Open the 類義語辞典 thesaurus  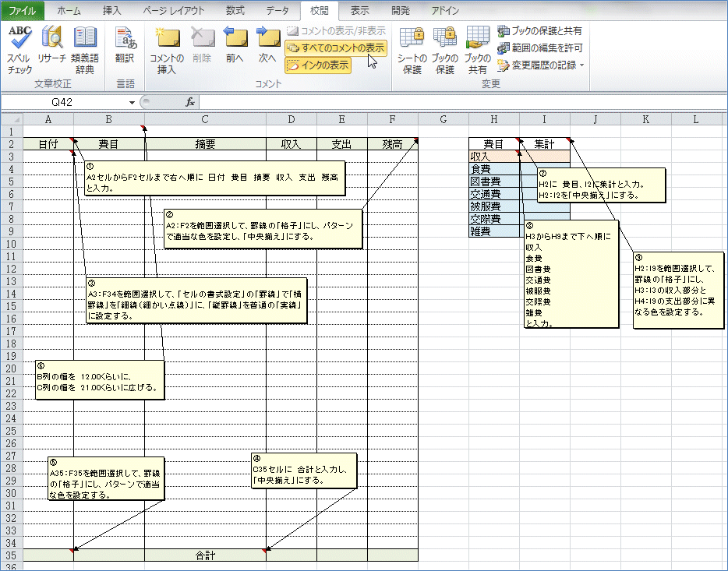coord(84,50)
